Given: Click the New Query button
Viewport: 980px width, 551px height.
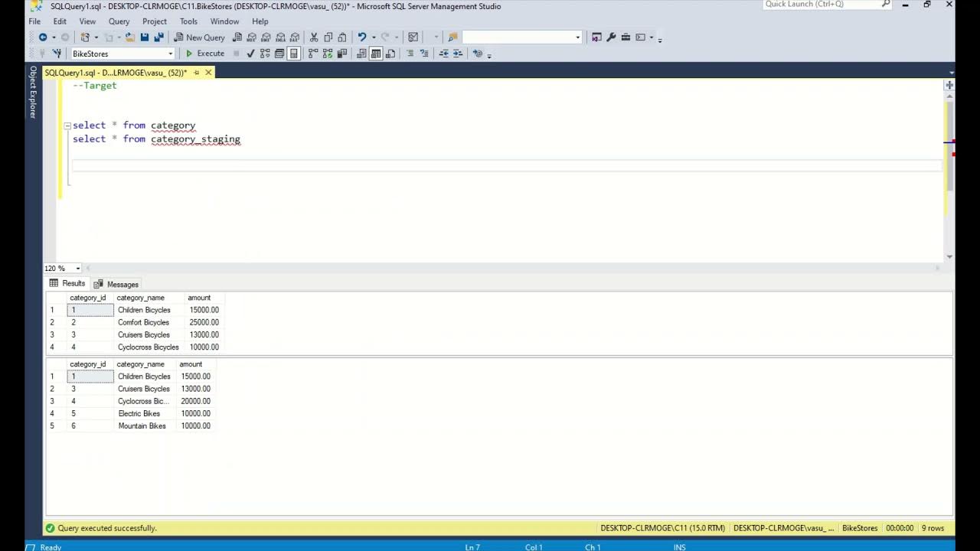Looking at the screenshot, I should (199, 37).
